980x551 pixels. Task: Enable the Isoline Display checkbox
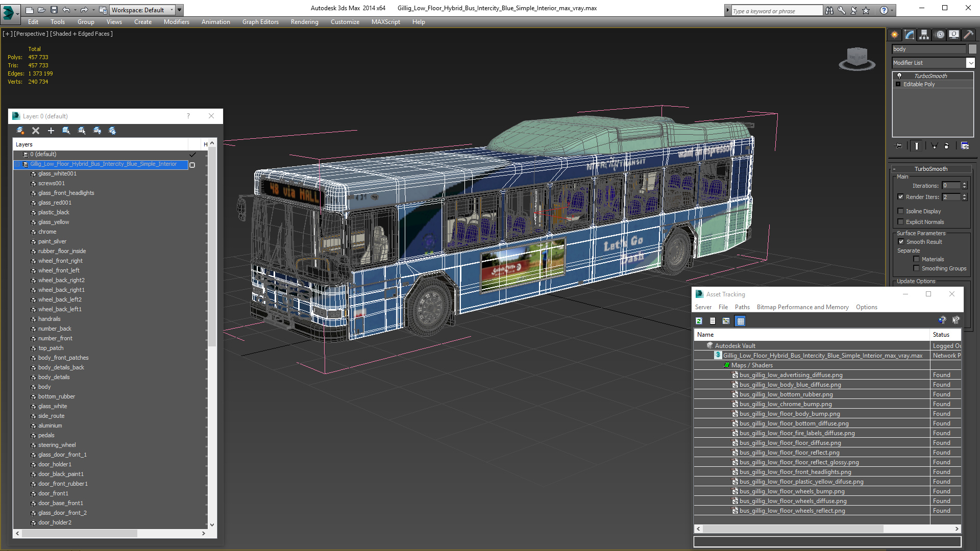(900, 211)
